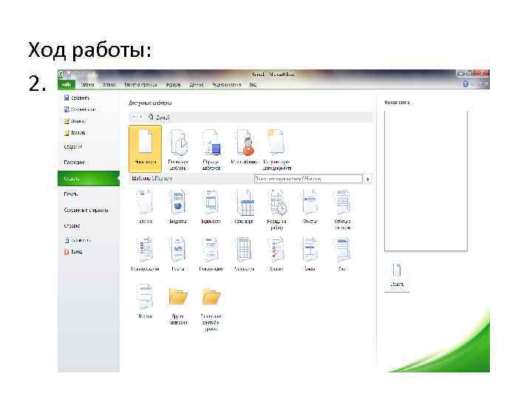This screenshot has width=532, height=399.
Task: Open Сохранить и отправить section
Action: click(x=86, y=210)
